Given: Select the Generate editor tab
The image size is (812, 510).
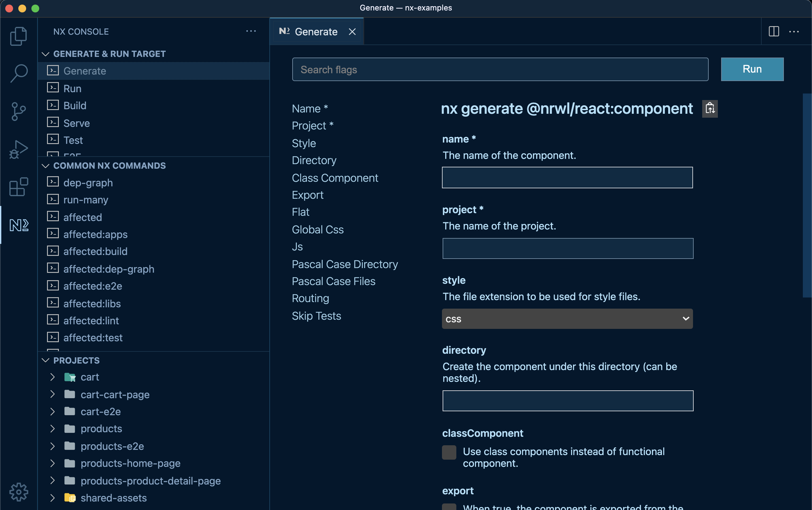Looking at the screenshot, I should pos(316,32).
